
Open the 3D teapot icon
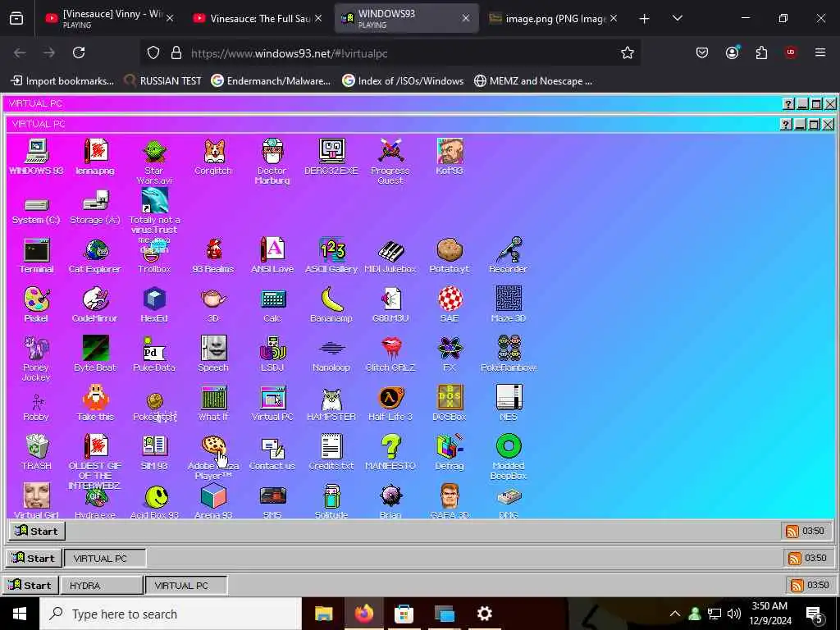pos(213,304)
